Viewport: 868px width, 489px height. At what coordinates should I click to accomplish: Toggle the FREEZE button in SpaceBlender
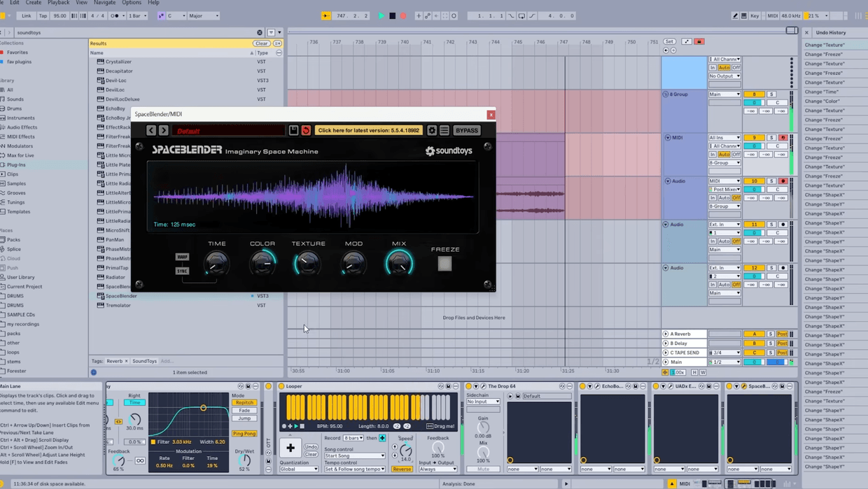[x=445, y=264]
